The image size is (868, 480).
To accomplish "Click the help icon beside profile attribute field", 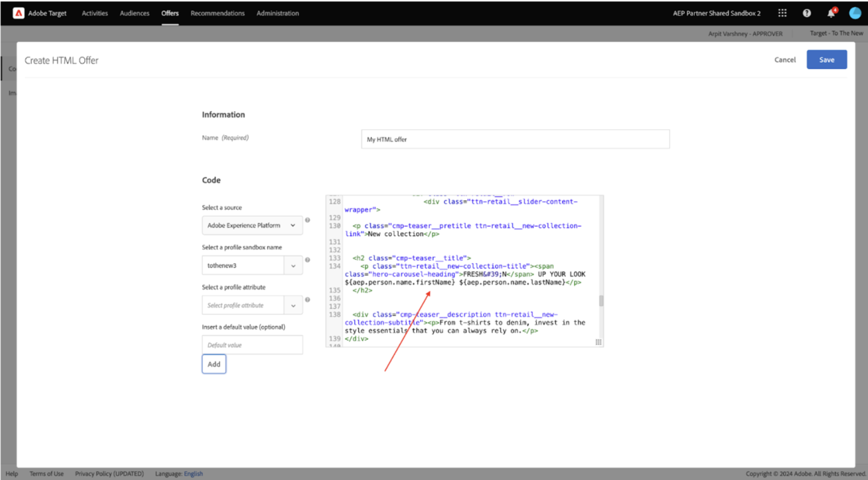I will pyautogui.click(x=307, y=300).
